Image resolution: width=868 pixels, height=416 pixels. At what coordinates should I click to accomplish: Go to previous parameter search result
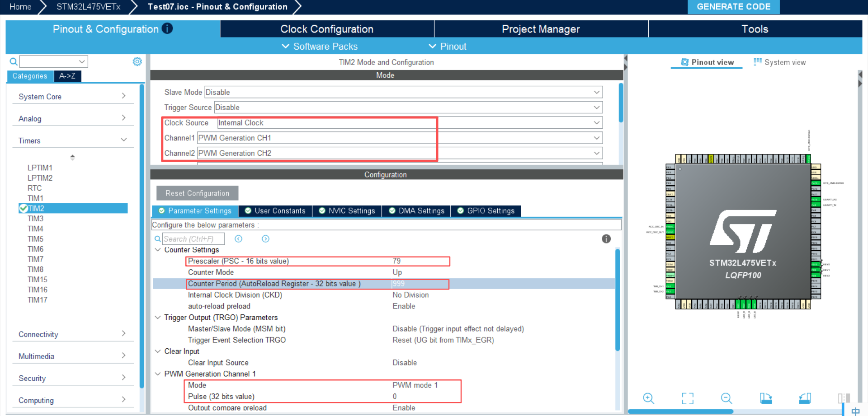[x=239, y=239]
